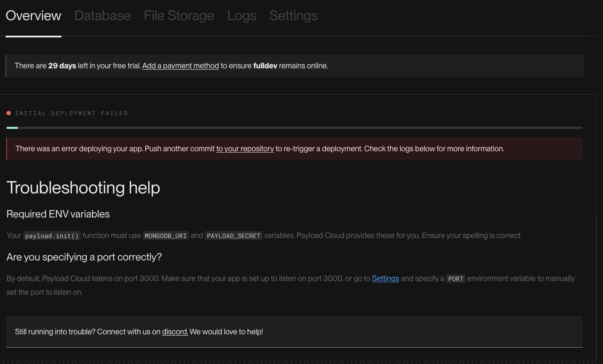Open the to your repository link
Image resolution: width=603 pixels, height=364 pixels.
245,149
